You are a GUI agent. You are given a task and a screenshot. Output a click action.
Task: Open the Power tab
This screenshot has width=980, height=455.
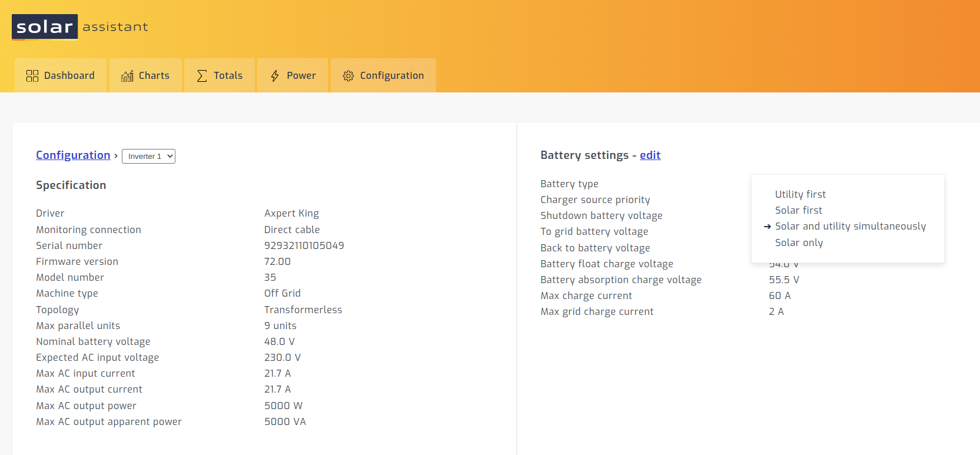point(293,75)
